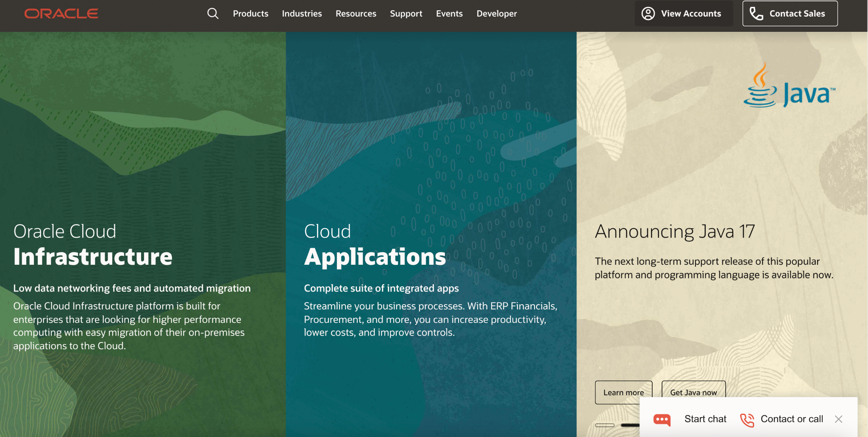Open the Products menu
Viewport: 868px width, 437px height.
pyautogui.click(x=250, y=14)
